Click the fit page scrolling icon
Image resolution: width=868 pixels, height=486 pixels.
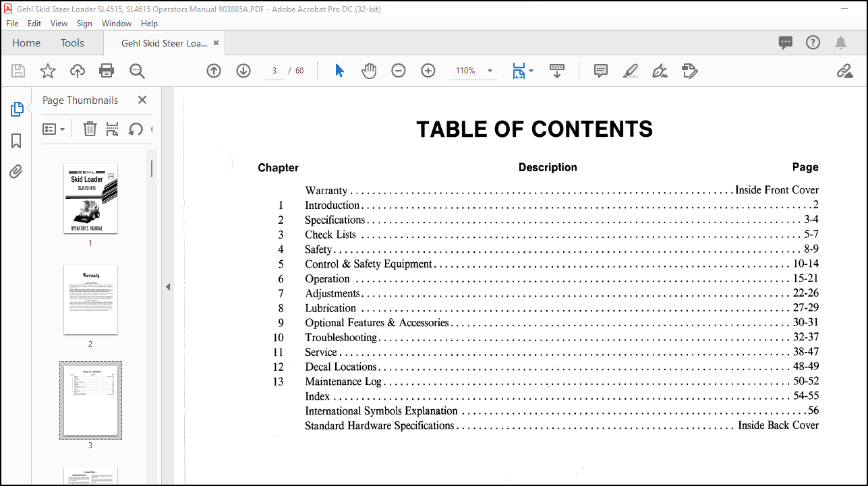point(519,71)
